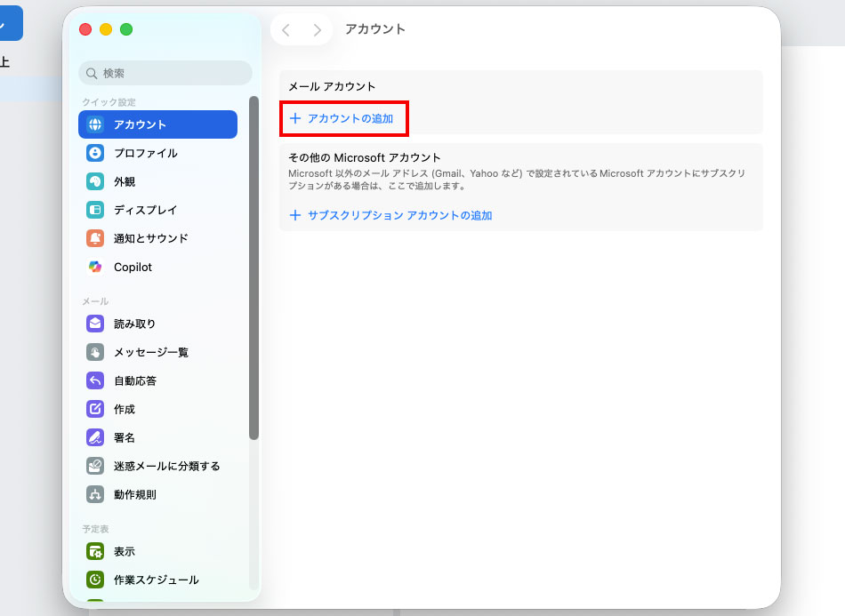The width and height of the screenshot is (845, 616).
Task: Click the メッセージ一覧 icon
Action: point(95,352)
